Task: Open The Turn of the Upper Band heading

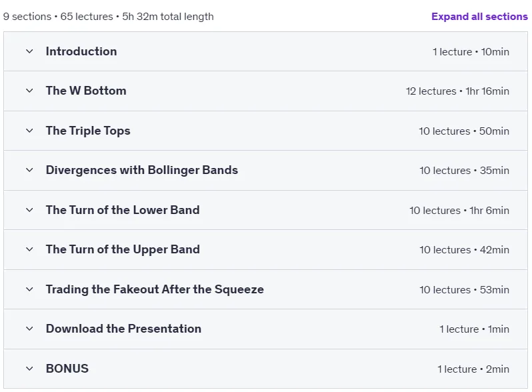Action: [123, 249]
